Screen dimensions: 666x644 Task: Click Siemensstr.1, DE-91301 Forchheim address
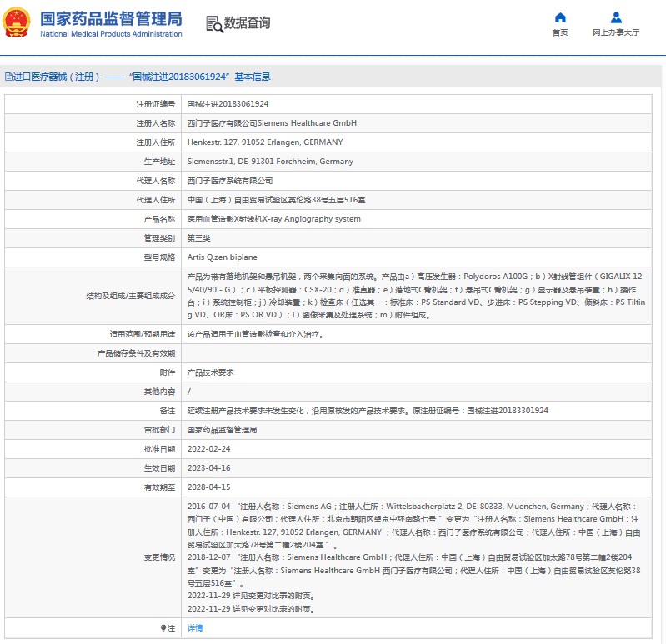point(270,162)
